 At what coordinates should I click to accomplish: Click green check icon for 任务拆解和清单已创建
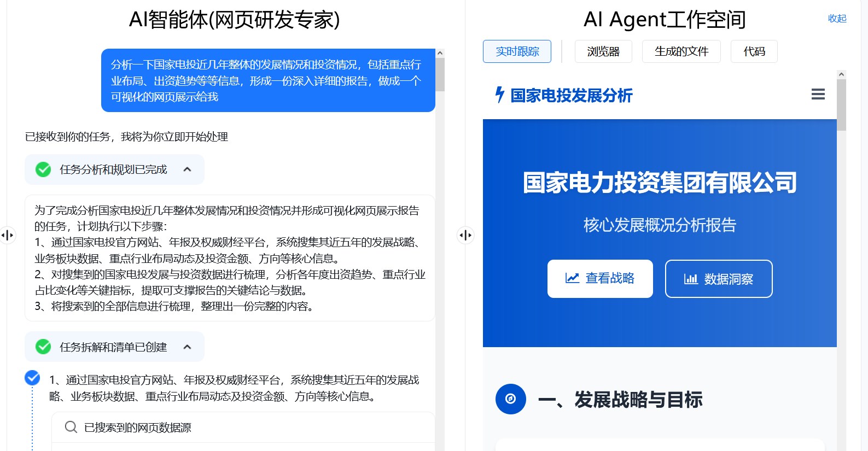click(x=43, y=347)
